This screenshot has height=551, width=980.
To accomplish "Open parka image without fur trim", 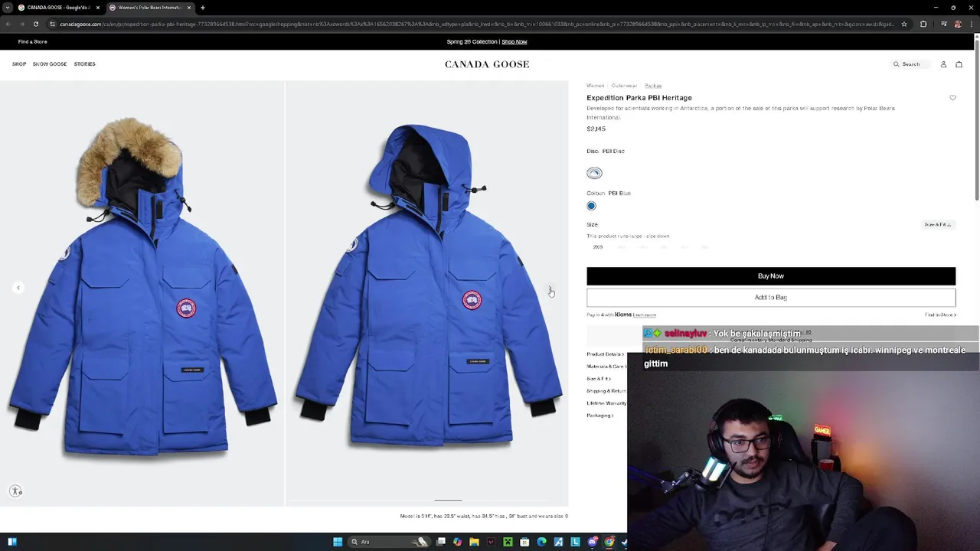I will [427, 293].
